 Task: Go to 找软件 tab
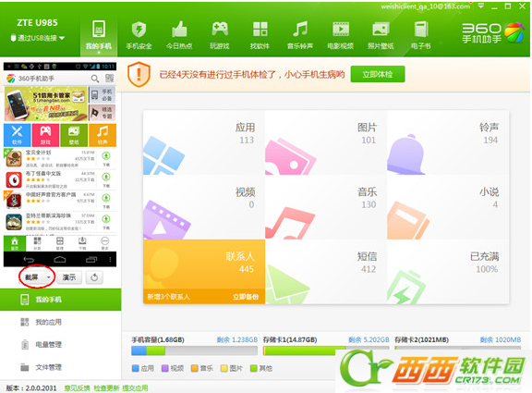coord(260,36)
